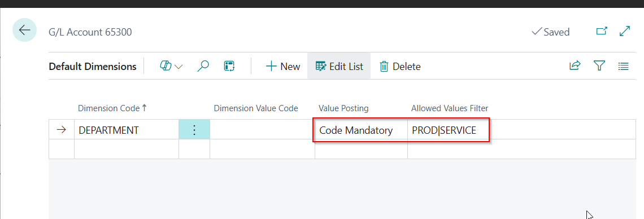Create a New default dimension
Screen dimensions: 644x219
283,67
